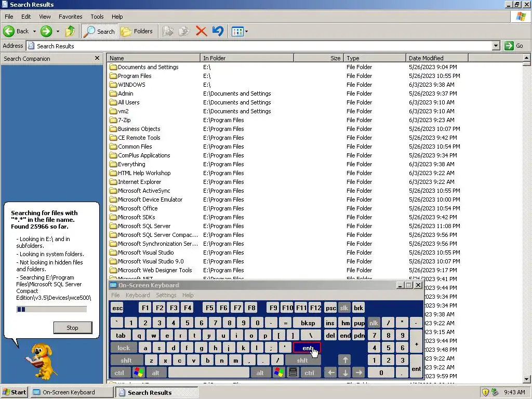This screenshot has height=399, width=532.
Task: Click the esc key on keyboard
Action: tap(117, 308)
